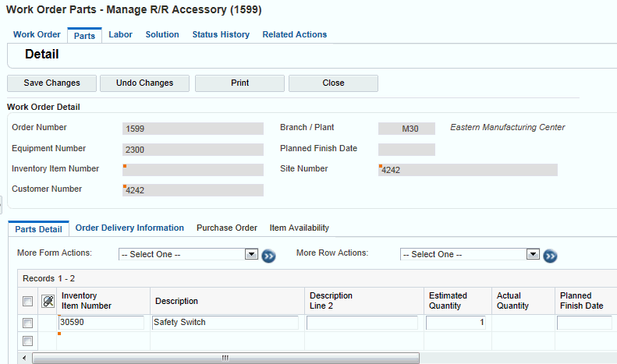Click the Inventory Item Number field 30590

tap(101, 322)
